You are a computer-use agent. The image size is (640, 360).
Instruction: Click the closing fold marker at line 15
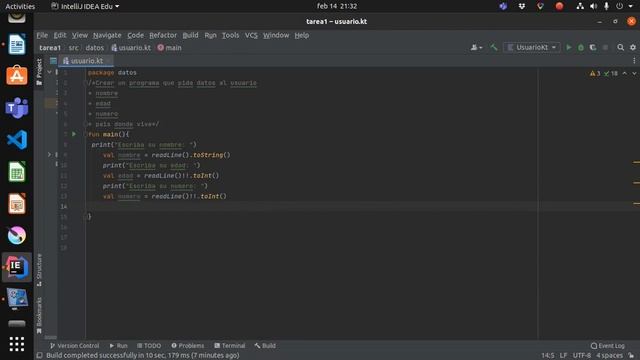click(86, 217)
